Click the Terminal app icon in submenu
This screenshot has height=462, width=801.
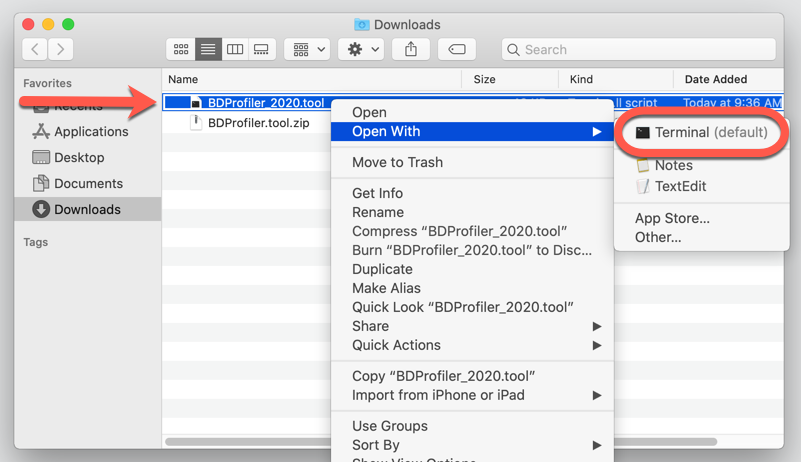(643, 133)
